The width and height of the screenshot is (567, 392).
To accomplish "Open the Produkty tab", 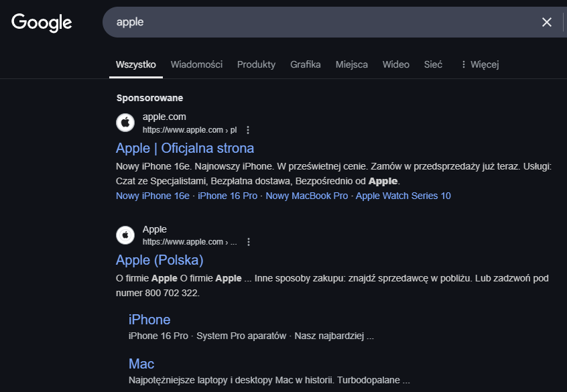I will click(x=256, y=64).
